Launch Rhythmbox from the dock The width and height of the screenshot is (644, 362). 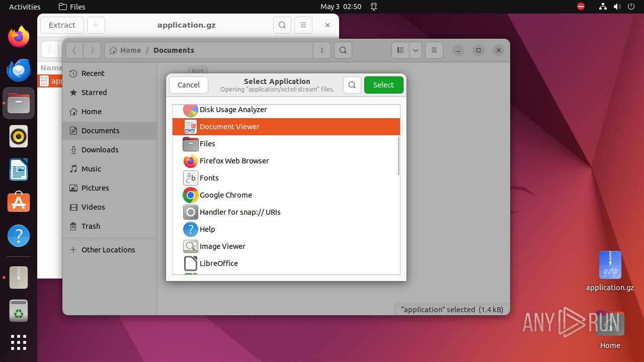click(x=19, y=136)
